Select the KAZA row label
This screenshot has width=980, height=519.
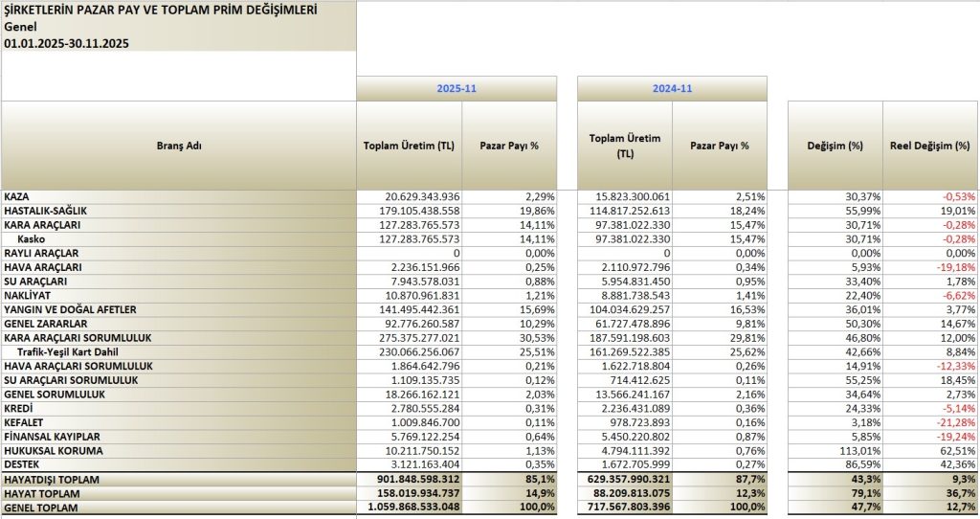(18, 196)
